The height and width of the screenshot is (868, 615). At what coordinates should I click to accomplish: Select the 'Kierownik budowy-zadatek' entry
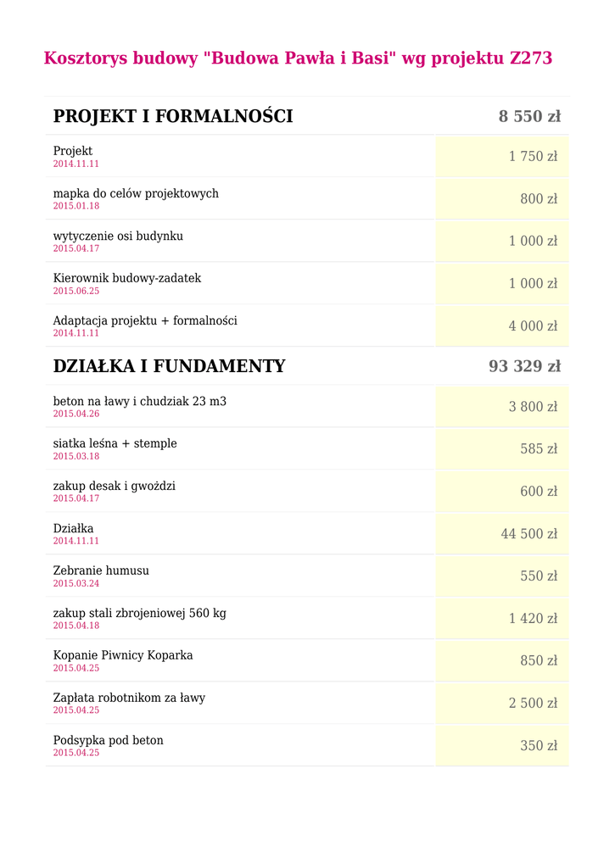127,278
